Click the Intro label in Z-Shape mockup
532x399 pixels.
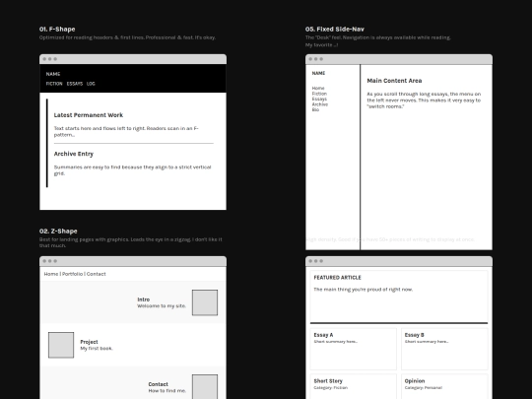coord(144,299)
